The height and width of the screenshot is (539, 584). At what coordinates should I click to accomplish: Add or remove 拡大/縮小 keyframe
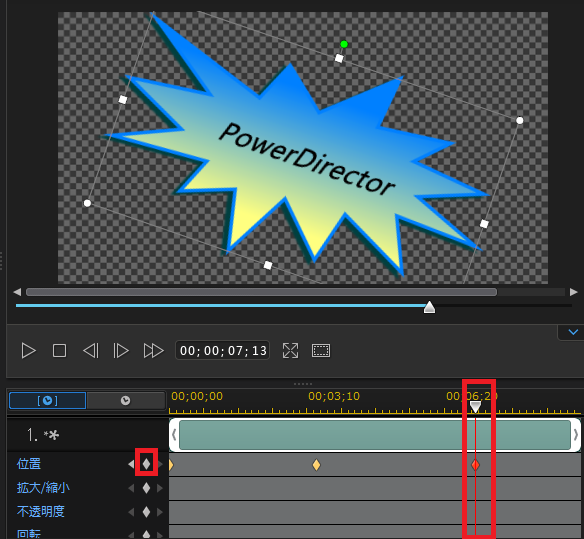coord(146,488)
